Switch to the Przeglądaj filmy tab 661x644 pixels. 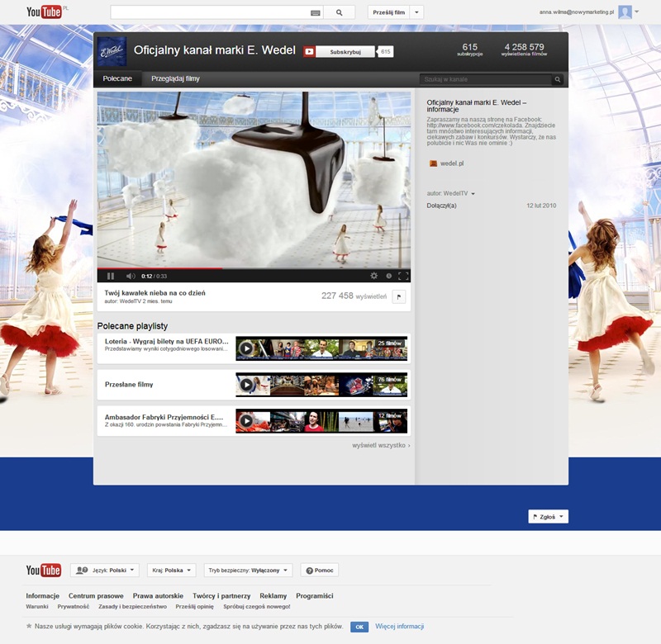pyautogui.click(x=175, y=78)
